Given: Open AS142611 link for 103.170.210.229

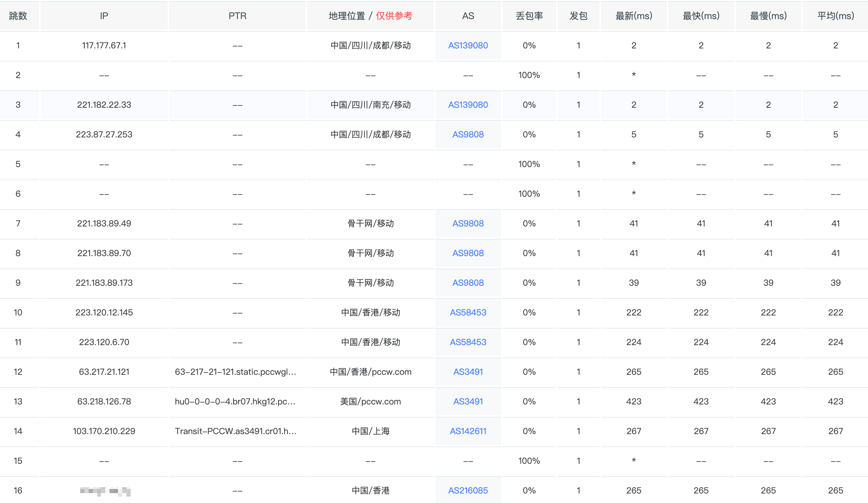Looking at the screenshot, I should tap(468, 431).
